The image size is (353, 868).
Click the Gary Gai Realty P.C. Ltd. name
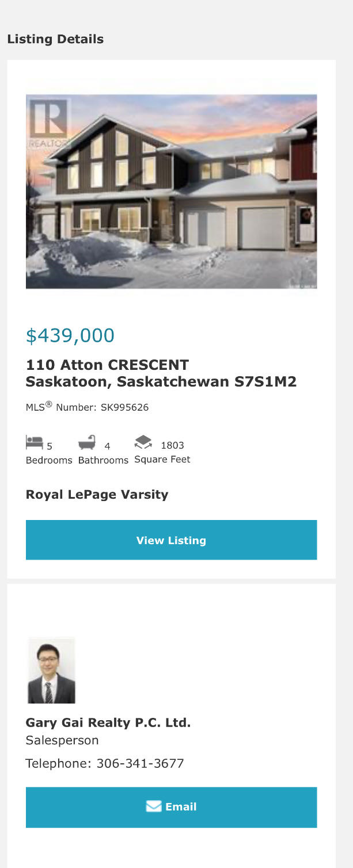[108, 722]
